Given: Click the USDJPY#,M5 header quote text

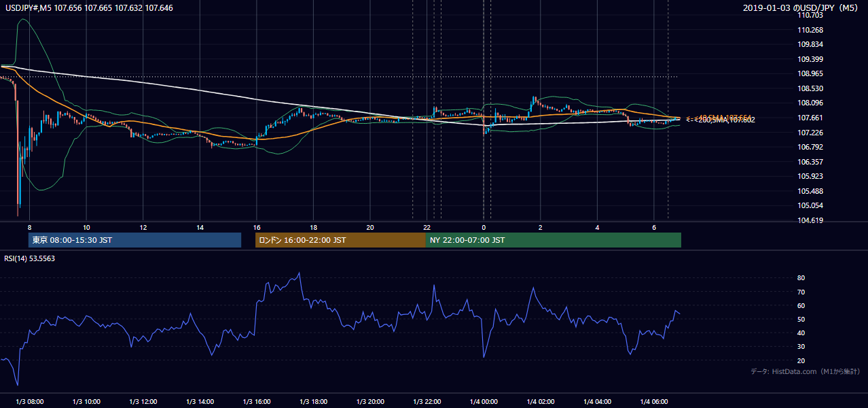Looking at the screenshot, I should 88,7.
